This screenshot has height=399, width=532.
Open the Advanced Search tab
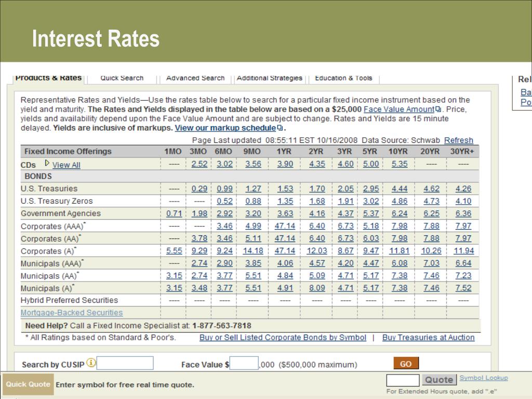point(195,78)
